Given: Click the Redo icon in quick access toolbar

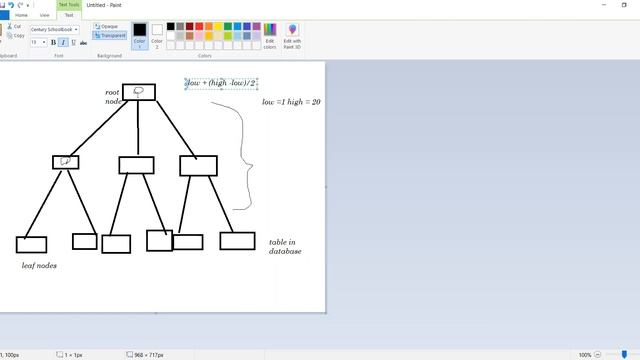Looking at the screenshot, I should point(20,5).
